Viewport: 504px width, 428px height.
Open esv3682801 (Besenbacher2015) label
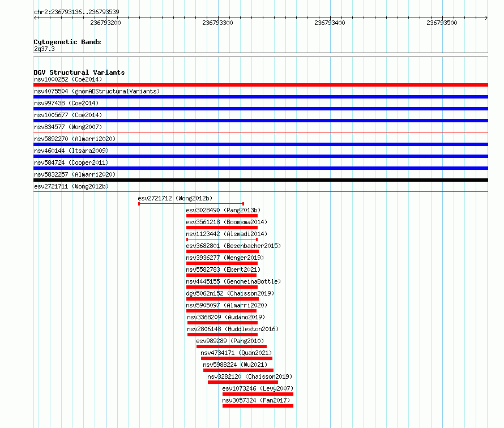pos(233,246)
